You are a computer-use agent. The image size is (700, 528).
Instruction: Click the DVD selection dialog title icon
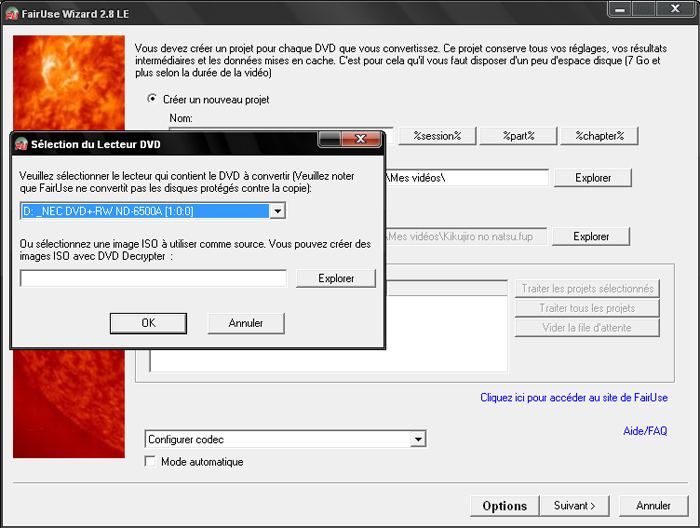click(x=21, y=144)
